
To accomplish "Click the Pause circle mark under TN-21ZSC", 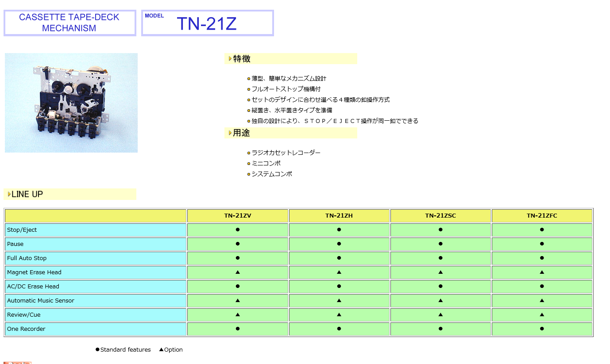I will [440, 244].
